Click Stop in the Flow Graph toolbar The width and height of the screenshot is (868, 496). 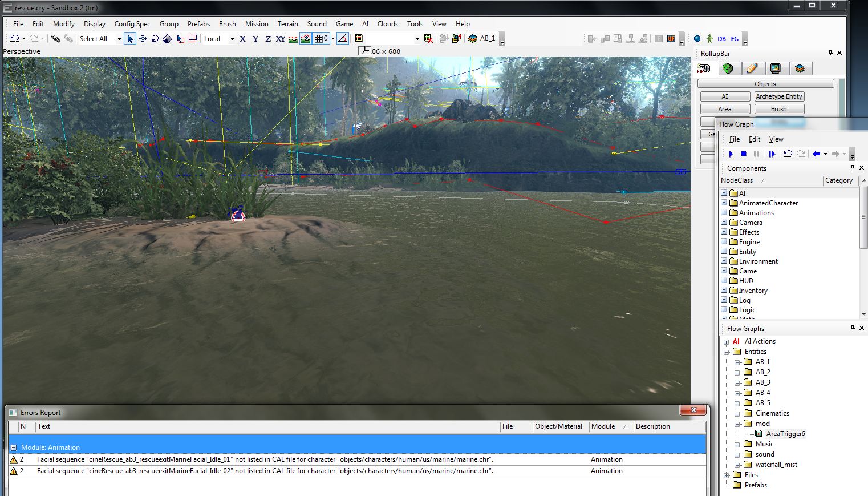coord(744,154)
